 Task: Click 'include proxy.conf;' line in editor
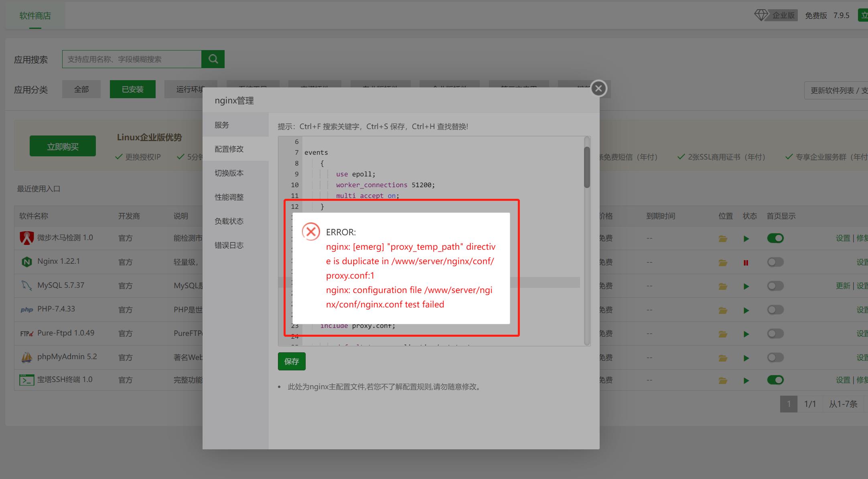coord(357,326)
